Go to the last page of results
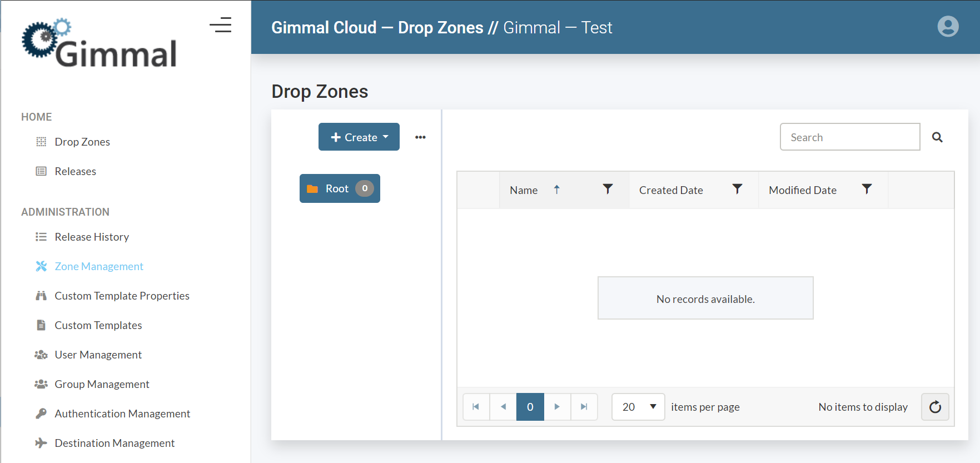Image resolution: width=980 pixels, height=463 pixels. (584, 407)
